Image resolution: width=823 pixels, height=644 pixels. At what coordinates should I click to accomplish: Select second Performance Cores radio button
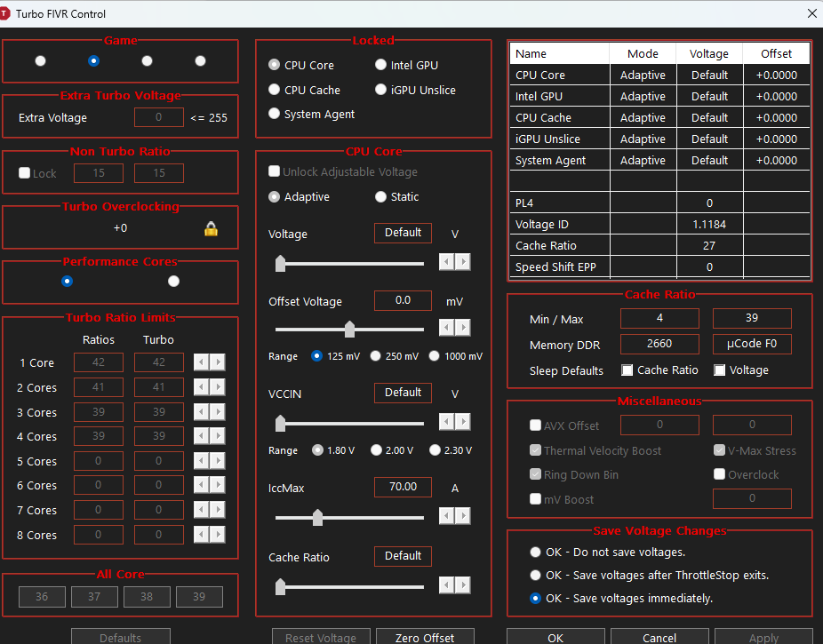tap(173, 282)
